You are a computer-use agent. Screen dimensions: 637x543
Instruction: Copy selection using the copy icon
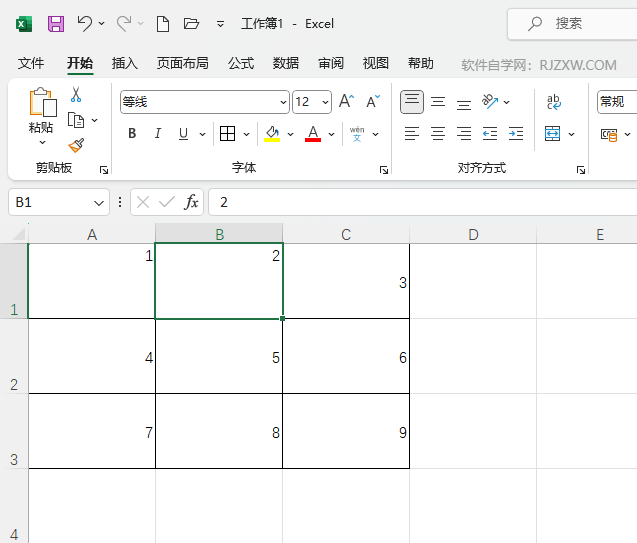pos(76,120)
